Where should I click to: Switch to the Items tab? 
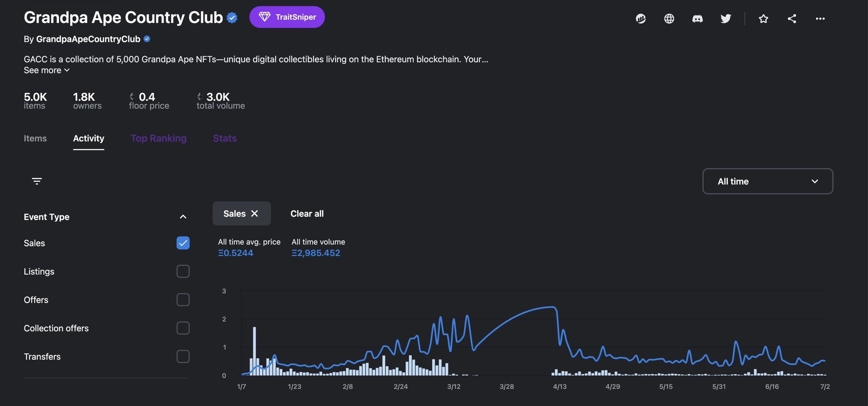pyautogui.click(x=35, y=138)
